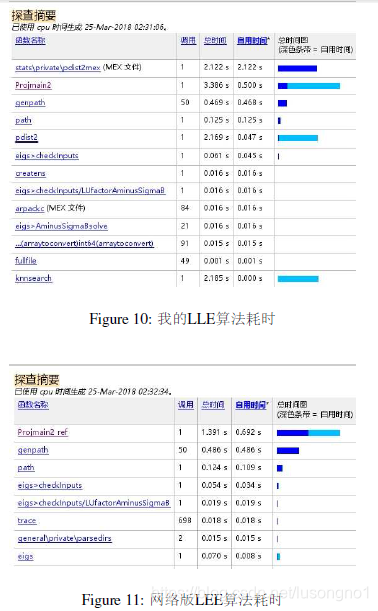
Task: Click the Figure 11 caption text
Action: coord(181,600)
